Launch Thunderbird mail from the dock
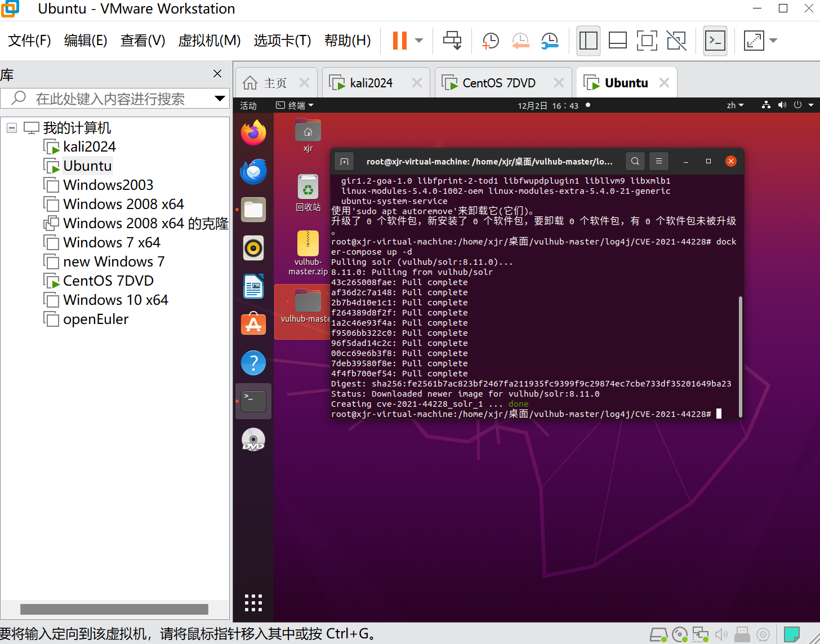This screenshot has width=820, height=644. 253,171
